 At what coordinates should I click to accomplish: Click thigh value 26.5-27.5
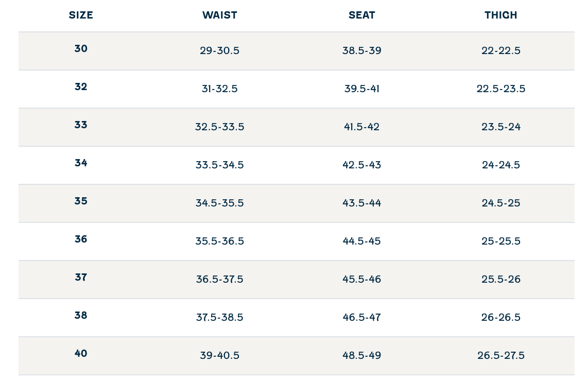500,356
